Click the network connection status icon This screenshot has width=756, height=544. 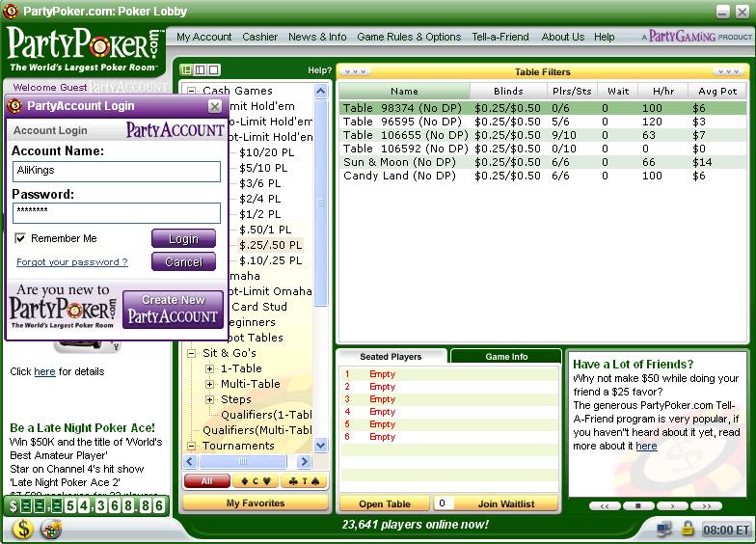(664, 530)
